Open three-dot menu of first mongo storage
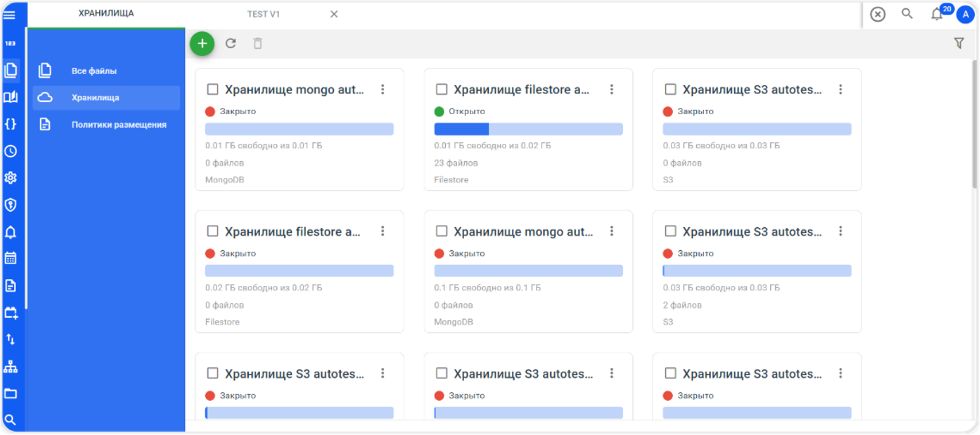 tap(383, 90)
